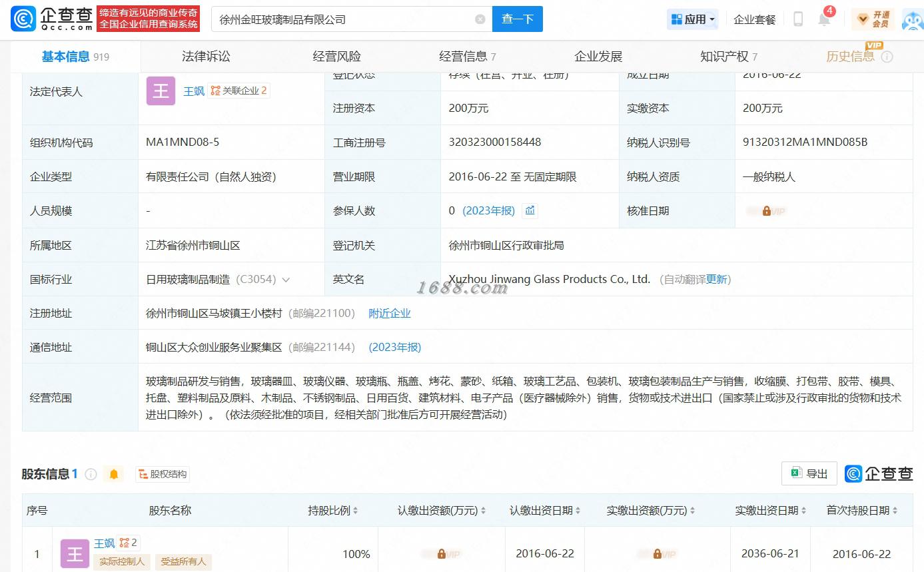This screenshot has height=572, width=924.
Task: Expand the 国标行业 chevron dropdown
Action: point(286,280)
